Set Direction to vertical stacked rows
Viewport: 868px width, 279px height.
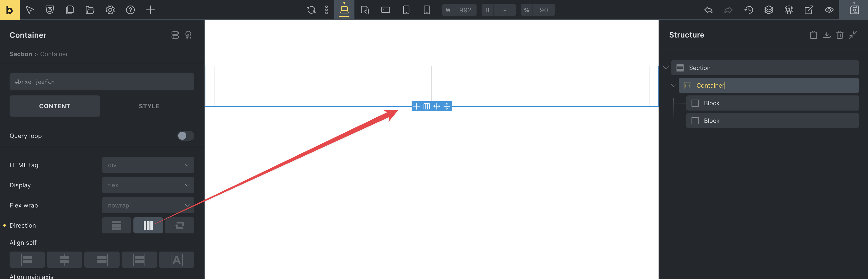(x=117, y=225)
